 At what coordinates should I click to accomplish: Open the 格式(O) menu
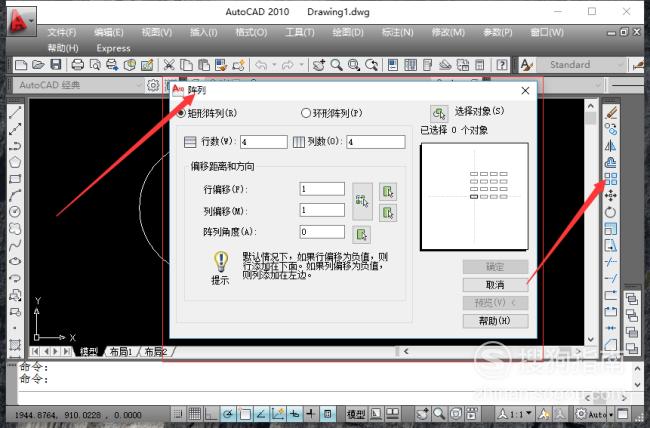[x=251, y=32]
